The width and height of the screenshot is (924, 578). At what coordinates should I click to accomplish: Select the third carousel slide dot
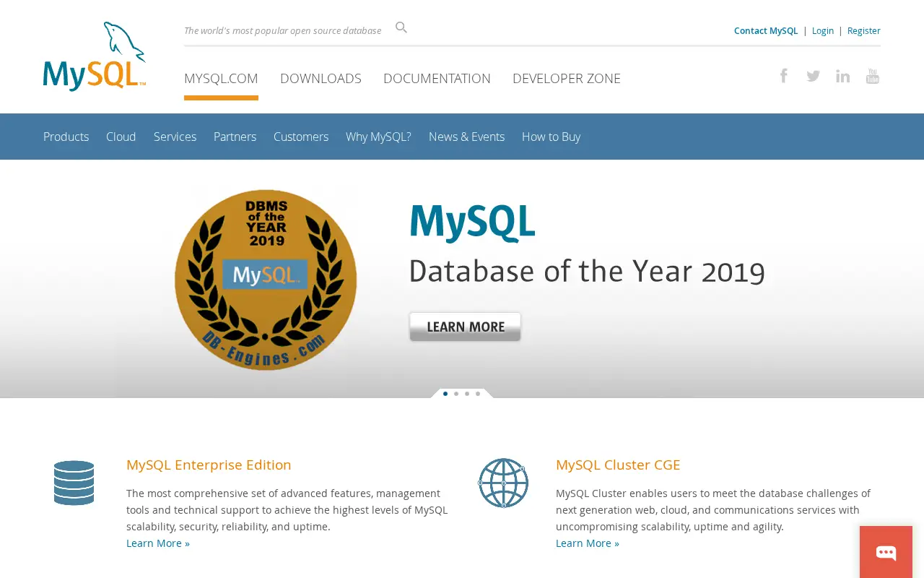pos(467,394)
